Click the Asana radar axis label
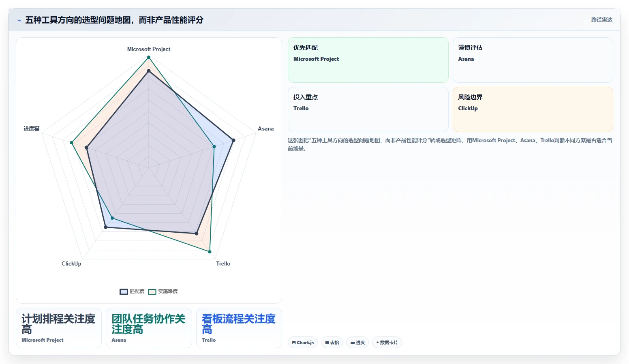 266,128
